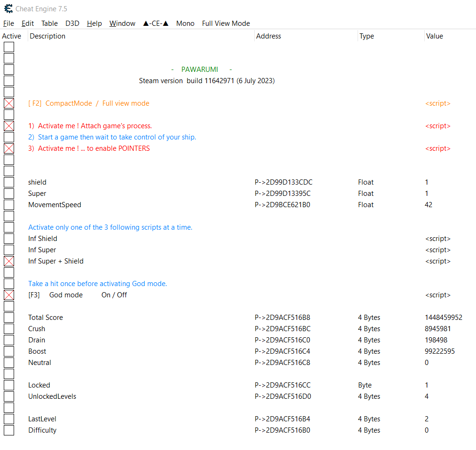Click the ▲-CE-▲ menu item
The height and width of the screenshot is (450, 476).
(x=156, y=23)
